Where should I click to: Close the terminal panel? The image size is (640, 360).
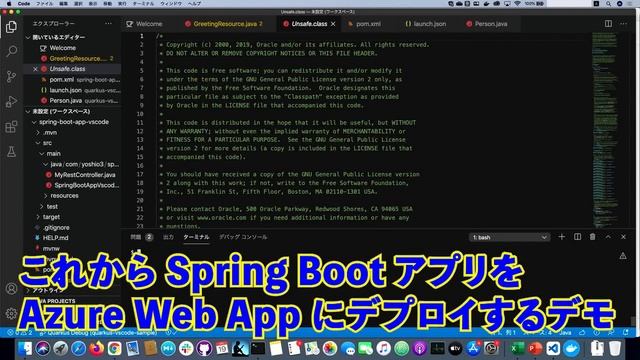[623, 237]
